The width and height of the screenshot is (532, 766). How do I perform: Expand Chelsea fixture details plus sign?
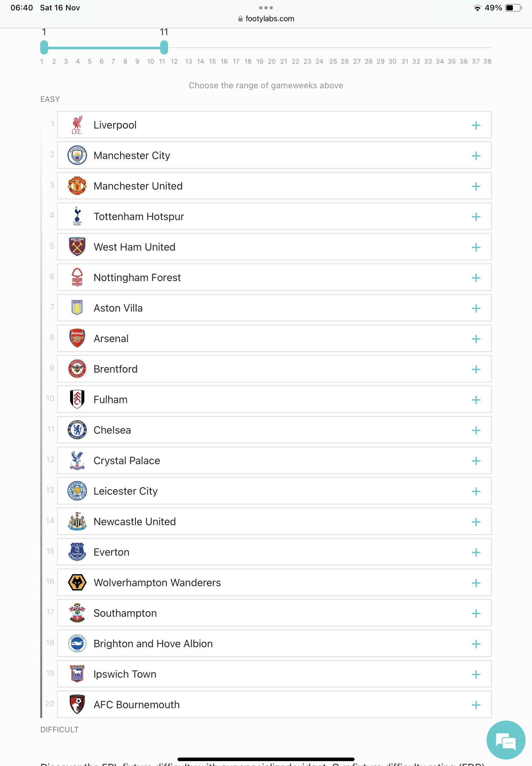(x=476, y=430)
